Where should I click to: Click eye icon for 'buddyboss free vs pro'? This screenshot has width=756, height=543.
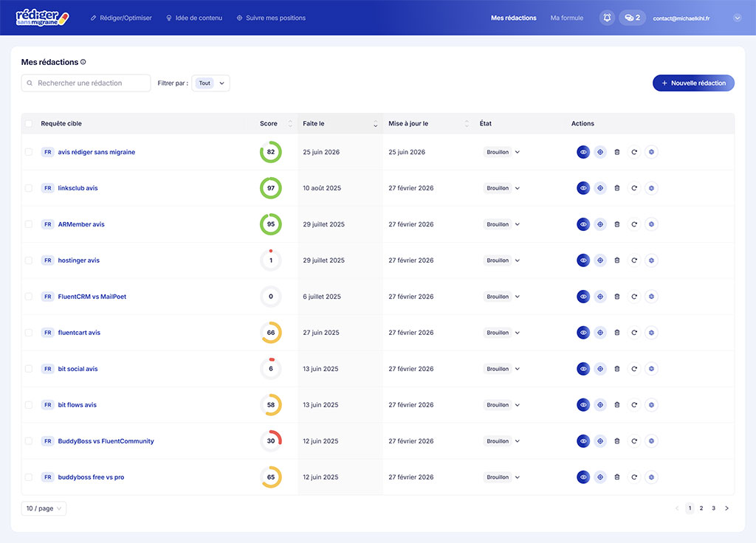point(583,477)
